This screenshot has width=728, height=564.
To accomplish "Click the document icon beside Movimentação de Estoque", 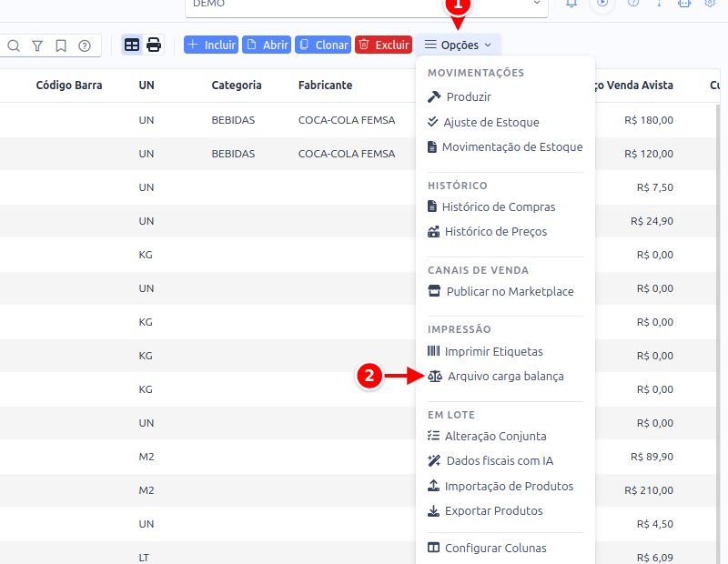I will pyautogui.click(x=432, y=147).
